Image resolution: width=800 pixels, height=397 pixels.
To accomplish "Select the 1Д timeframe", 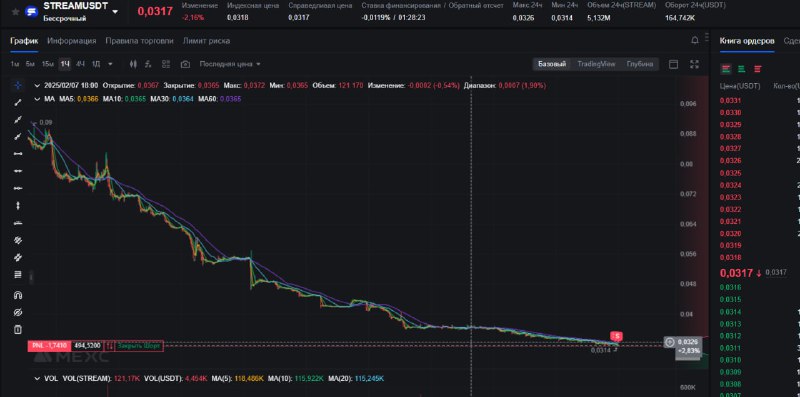I will click(x=96, y=64).
